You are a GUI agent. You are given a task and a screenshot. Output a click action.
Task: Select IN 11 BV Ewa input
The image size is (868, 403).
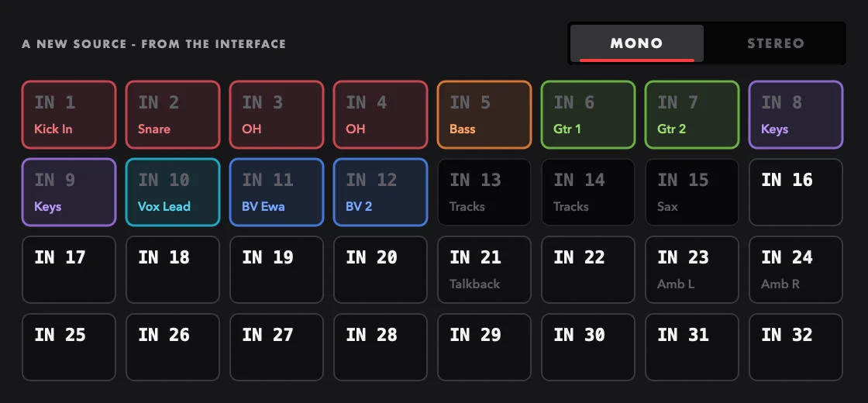point(277,192)
